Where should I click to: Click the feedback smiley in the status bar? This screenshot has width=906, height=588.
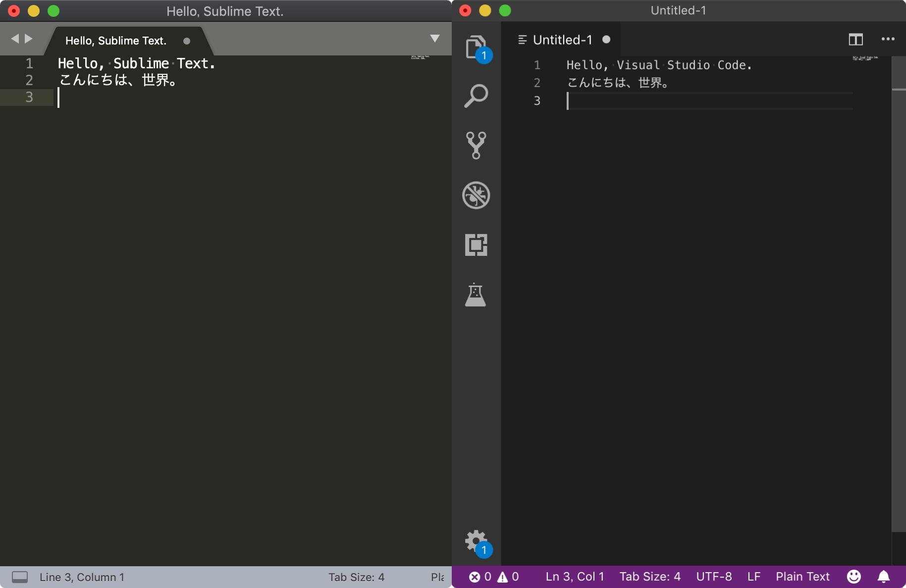click(x=853, y=577)
